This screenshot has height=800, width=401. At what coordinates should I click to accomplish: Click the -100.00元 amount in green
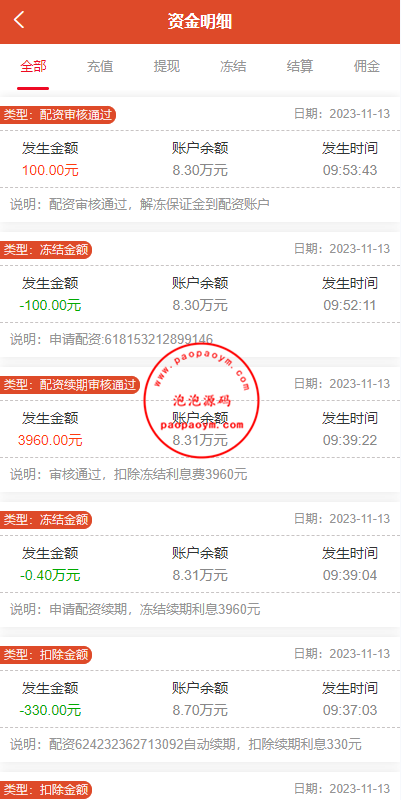50,306
